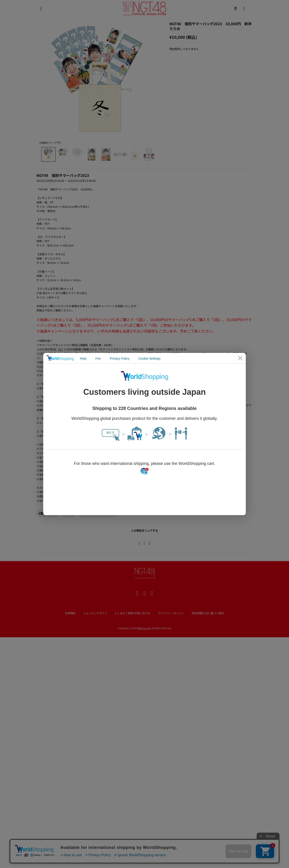Collapse the WorldShopping bar with Close chevron

(x=268, y=836)
